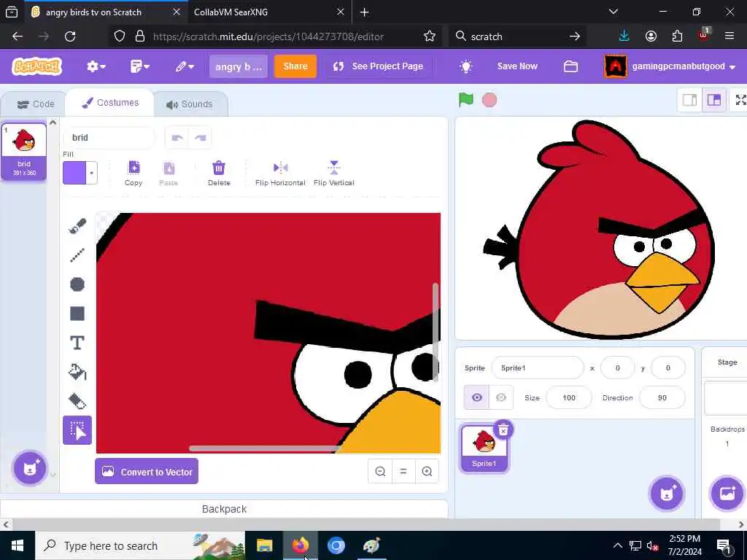Click the Copy costume icon

(133, 174)
